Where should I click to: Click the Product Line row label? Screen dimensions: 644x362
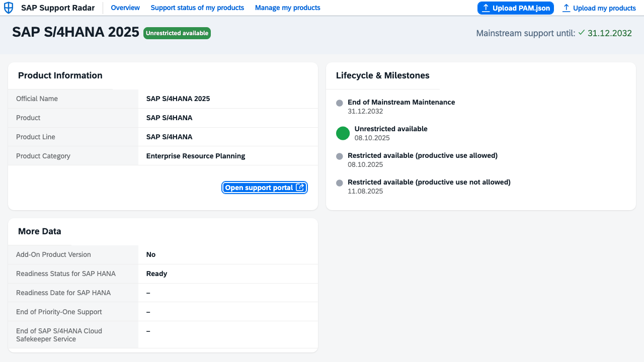pyautogui.click(x=36, y=137)
